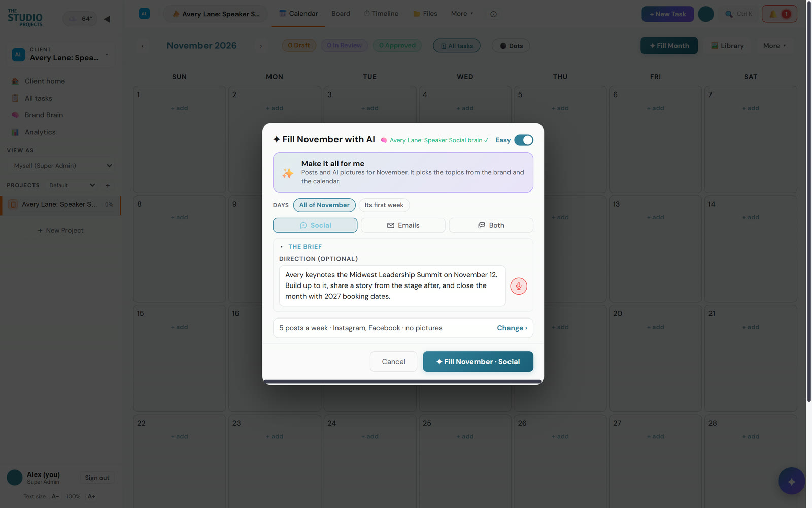This screenshot has height=508, width=812.
Task: Create a New Task
Action: (667, 14)
